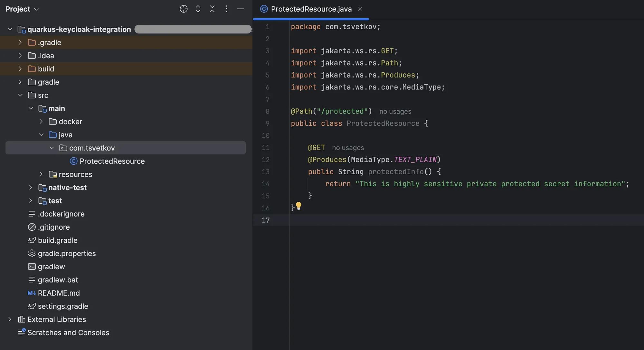The height and width of the screenshot is (350, 644).
Task: Click the docker folder icon
Action: 53,122
